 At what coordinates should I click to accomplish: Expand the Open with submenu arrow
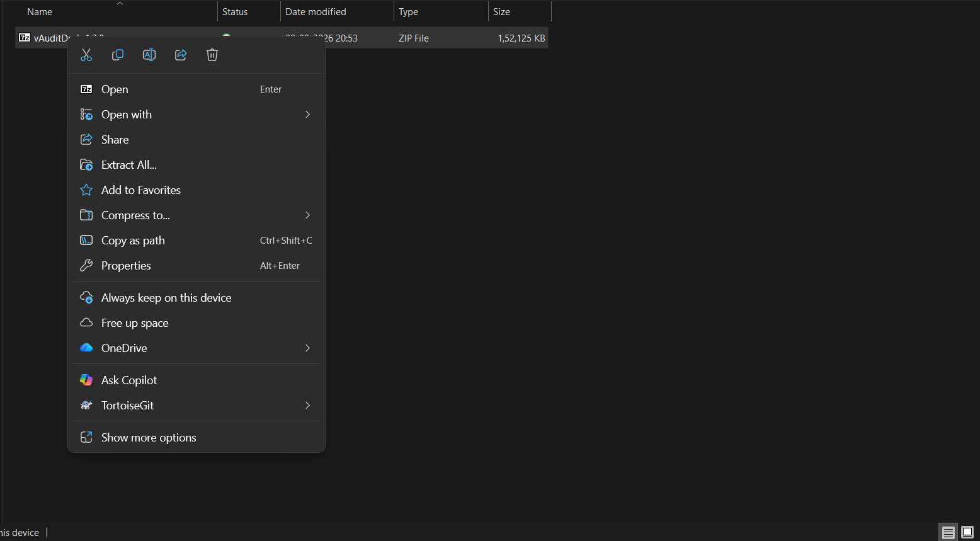pyautogui.click(x=307, y=115)
